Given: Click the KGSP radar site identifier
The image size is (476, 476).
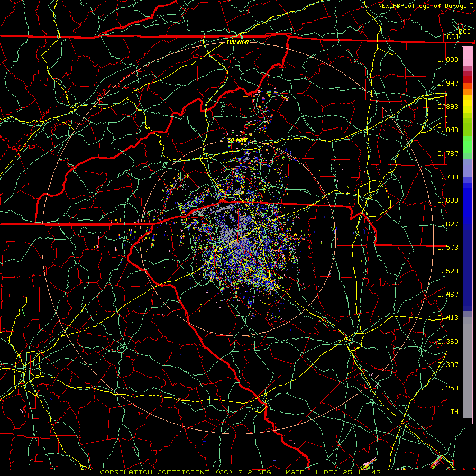Looking at the screenshot, I should click(296, 472).
